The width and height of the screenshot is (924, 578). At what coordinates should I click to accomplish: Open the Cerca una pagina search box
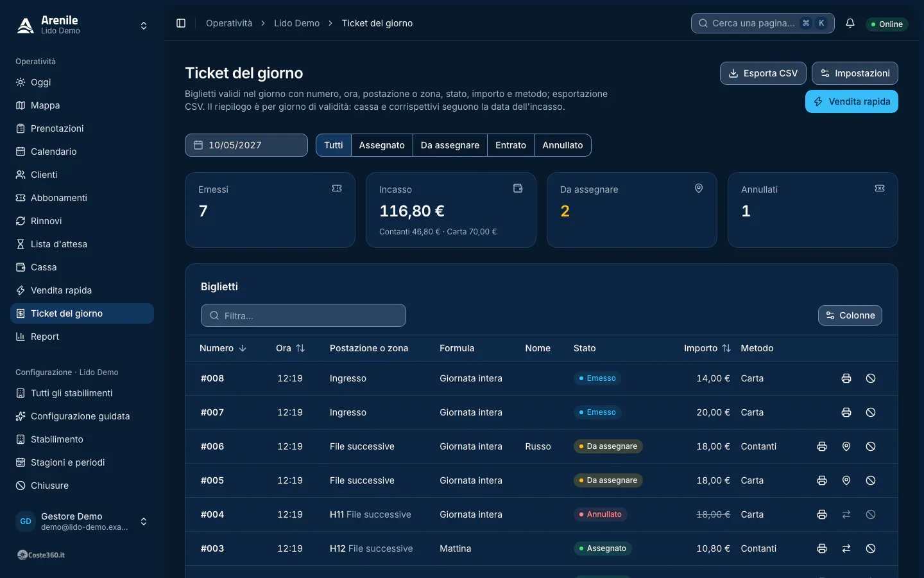click(763, 23)
